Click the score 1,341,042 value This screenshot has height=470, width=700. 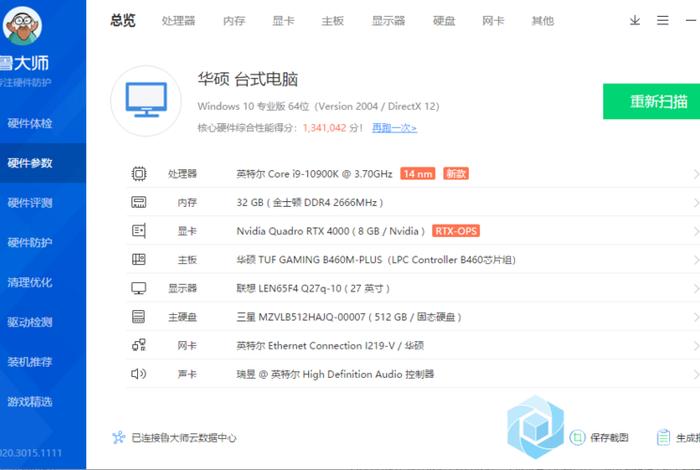[325, 128]
